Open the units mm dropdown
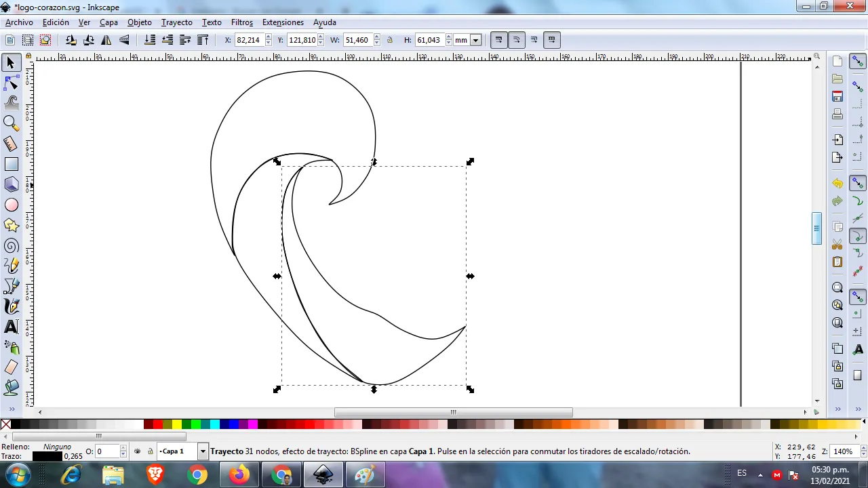 (x=475, y=40)
